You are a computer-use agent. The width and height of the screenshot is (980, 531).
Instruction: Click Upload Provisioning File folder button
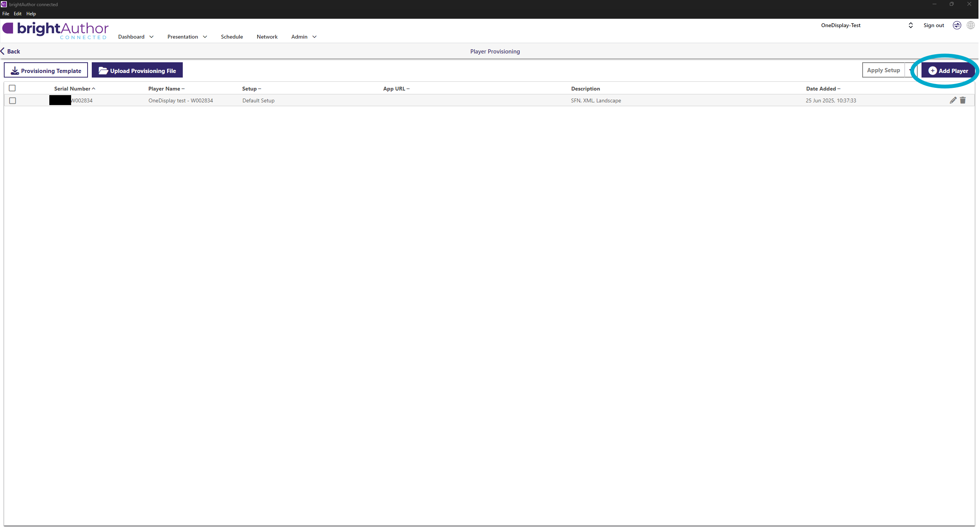[x=137, y=71]
